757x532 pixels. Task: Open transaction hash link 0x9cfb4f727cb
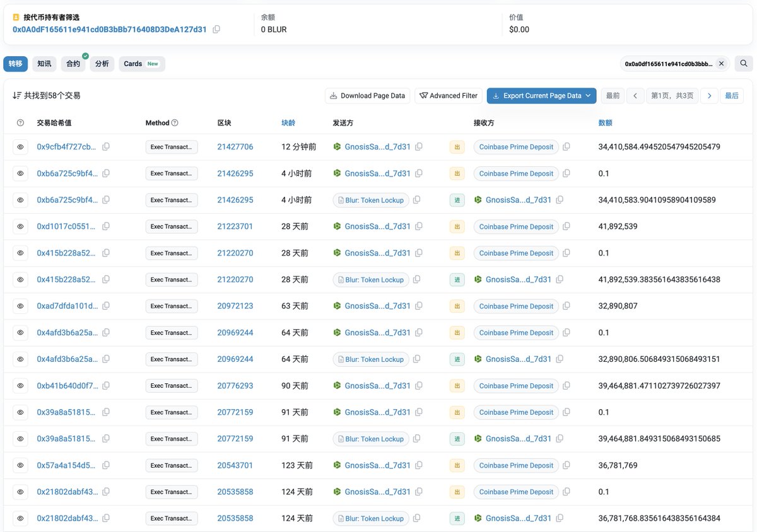pos(67,147)
